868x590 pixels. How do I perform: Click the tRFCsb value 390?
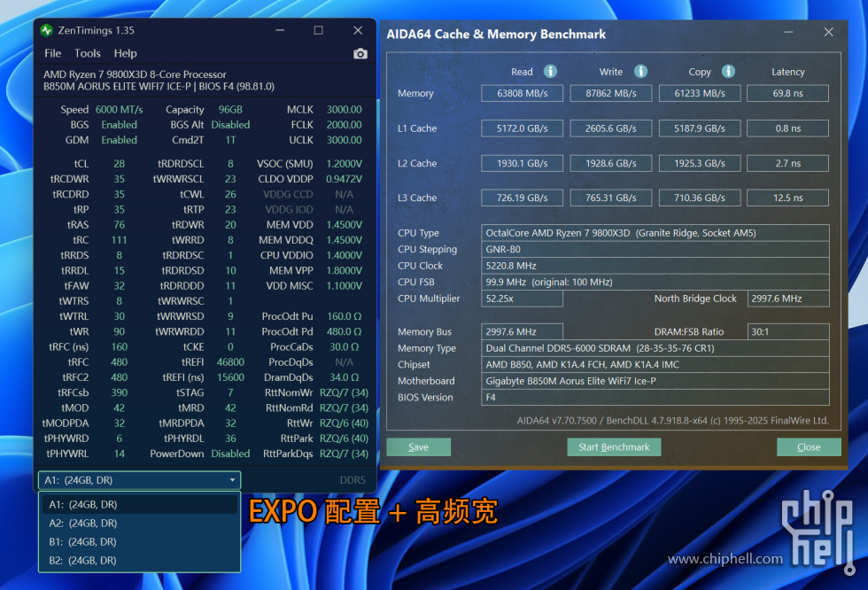pyautogui.click(x=119, y=392)
